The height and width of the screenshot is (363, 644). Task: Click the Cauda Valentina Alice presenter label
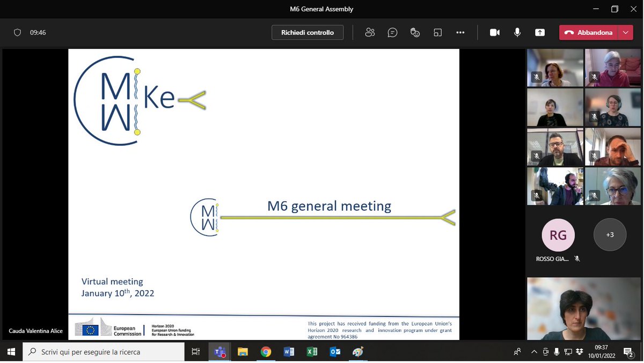pos(35,331)
